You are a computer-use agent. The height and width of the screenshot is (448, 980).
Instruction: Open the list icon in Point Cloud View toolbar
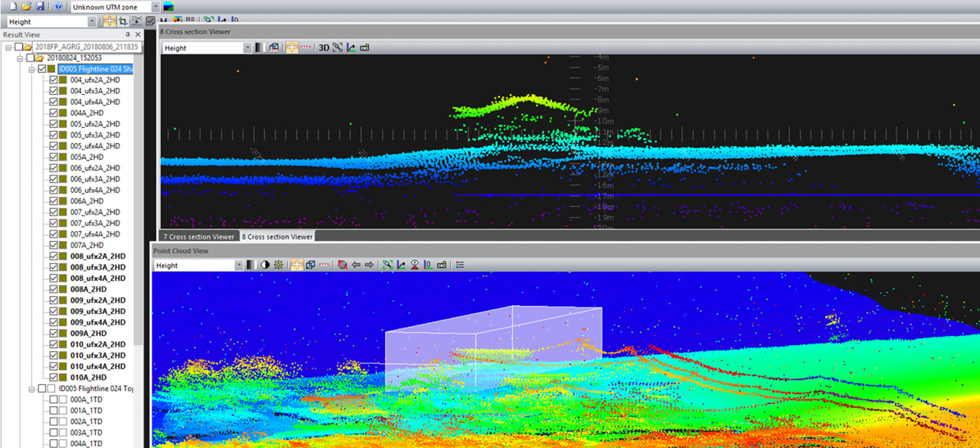(460, 265)
